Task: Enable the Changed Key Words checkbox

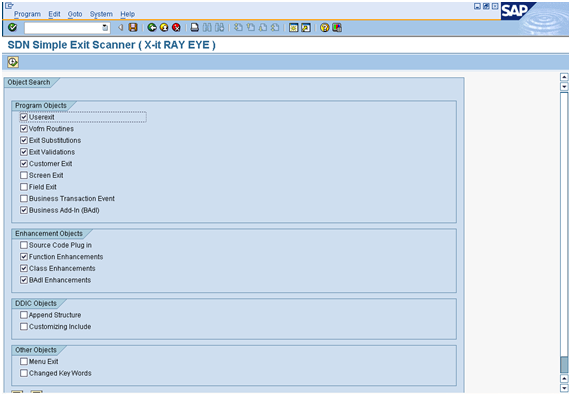Action: [x=24, y=373]
